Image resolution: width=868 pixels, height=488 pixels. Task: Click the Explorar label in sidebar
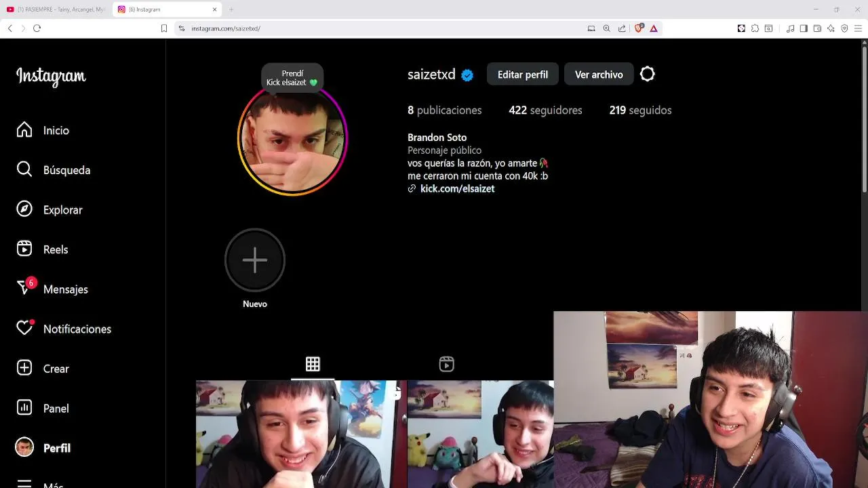pos(62,210)
